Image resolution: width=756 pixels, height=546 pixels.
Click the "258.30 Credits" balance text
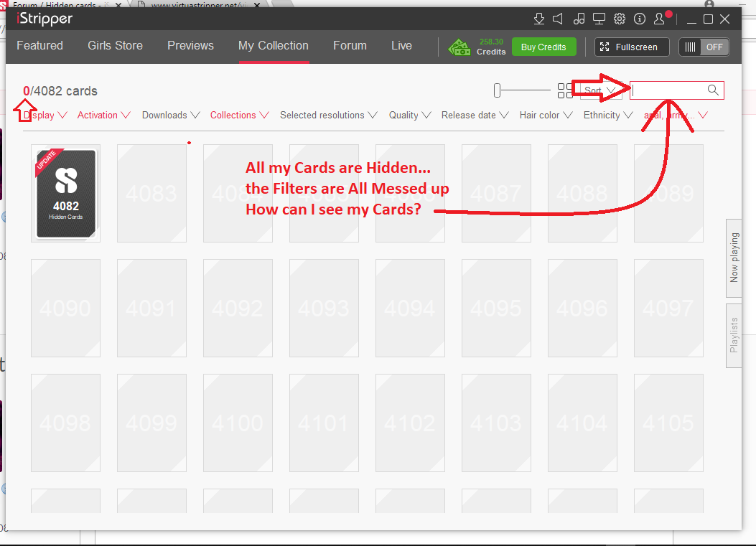click(x=491, y=47)
